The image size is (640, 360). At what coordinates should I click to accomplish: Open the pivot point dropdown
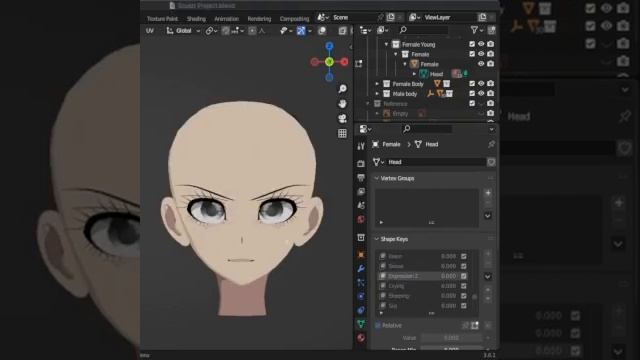[x=211, y=31]
